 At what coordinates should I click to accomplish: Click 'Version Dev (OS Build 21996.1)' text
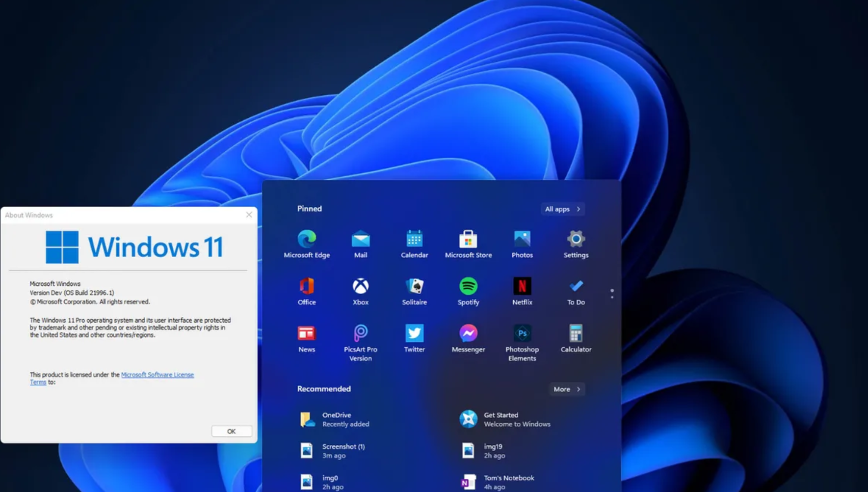(x=72, y=293)
